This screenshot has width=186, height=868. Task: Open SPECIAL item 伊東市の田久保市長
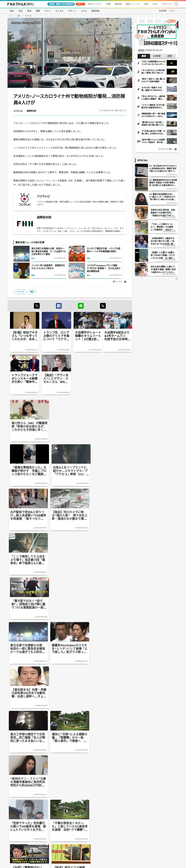(156, 213)
